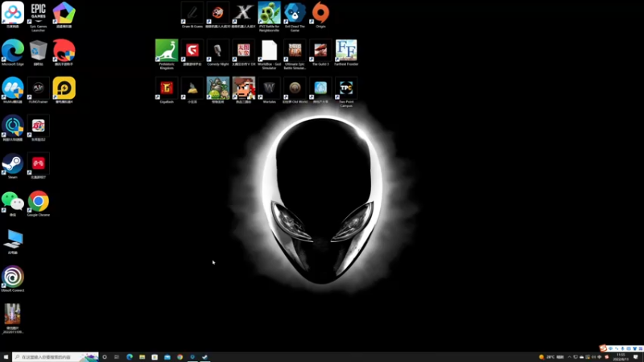644x362 pixels.
Task: Launch the Epic Games Launcher shortcut
Action: (38, 16)
